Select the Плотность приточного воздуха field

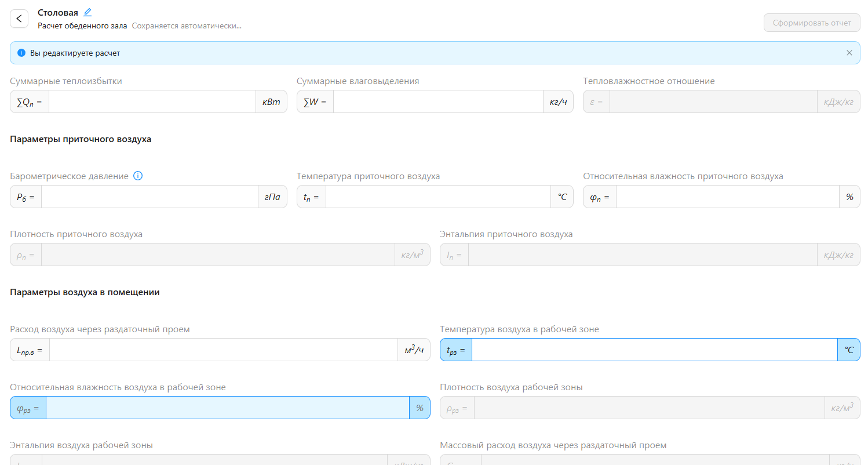pos(217,255)
